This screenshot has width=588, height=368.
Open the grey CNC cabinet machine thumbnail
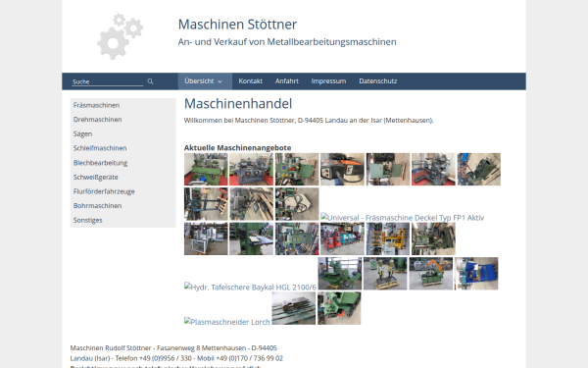click(206, 238)
